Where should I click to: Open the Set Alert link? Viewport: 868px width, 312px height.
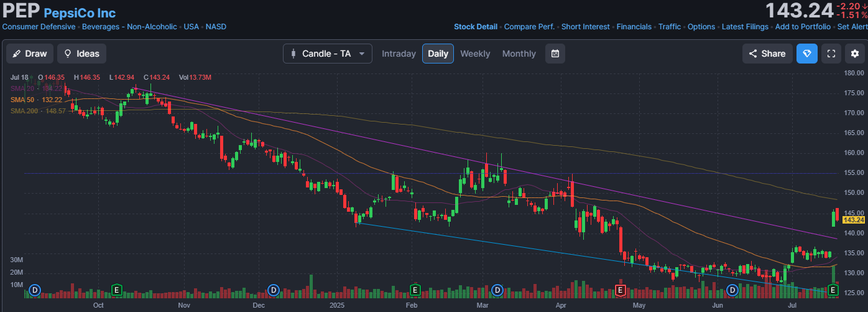[x=852, y=27]
